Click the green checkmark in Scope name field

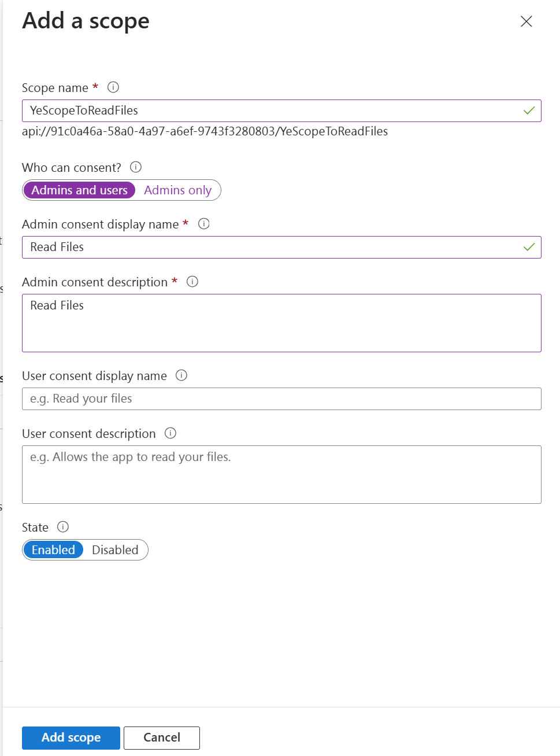529,110
